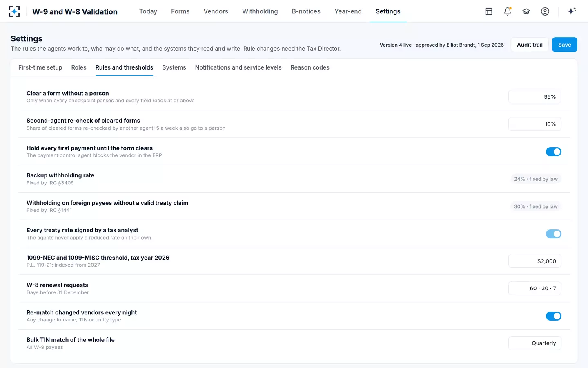Open the B-notices section
This screenshot has height=368, width=588.
pyautogui.click(x=306, y=11)
